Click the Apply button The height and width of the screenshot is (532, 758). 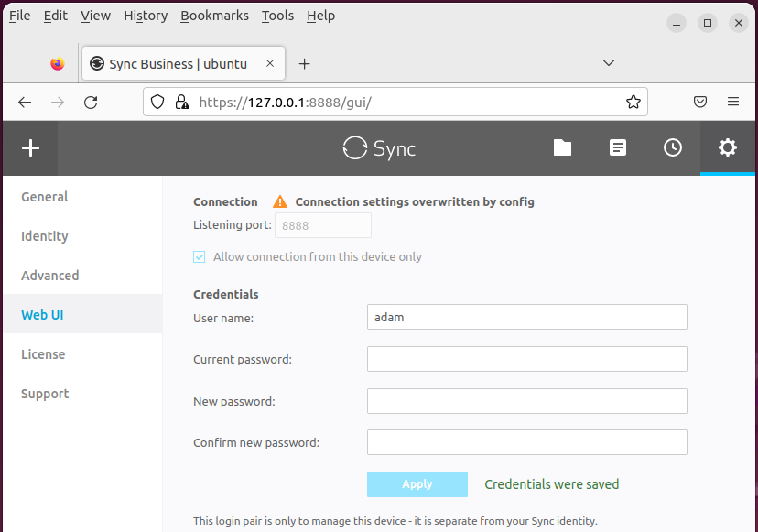point(417,484)
